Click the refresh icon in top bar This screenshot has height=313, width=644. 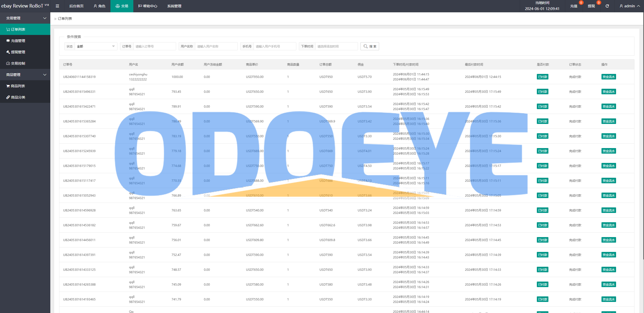pyautogui.click(x=607, y=6)
